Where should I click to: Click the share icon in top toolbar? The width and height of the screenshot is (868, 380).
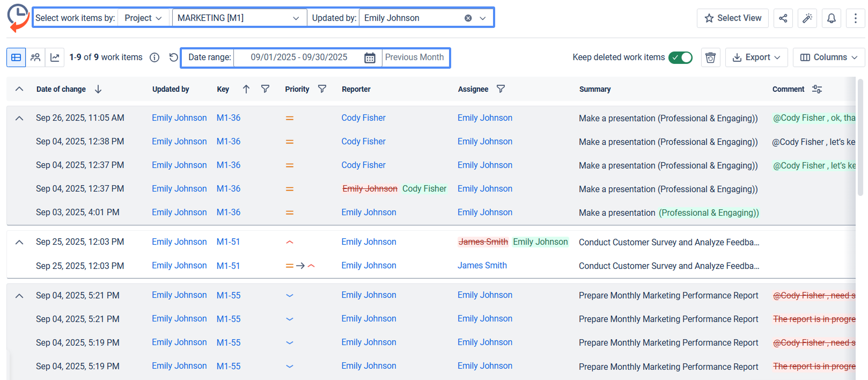(x=783, y=18)
